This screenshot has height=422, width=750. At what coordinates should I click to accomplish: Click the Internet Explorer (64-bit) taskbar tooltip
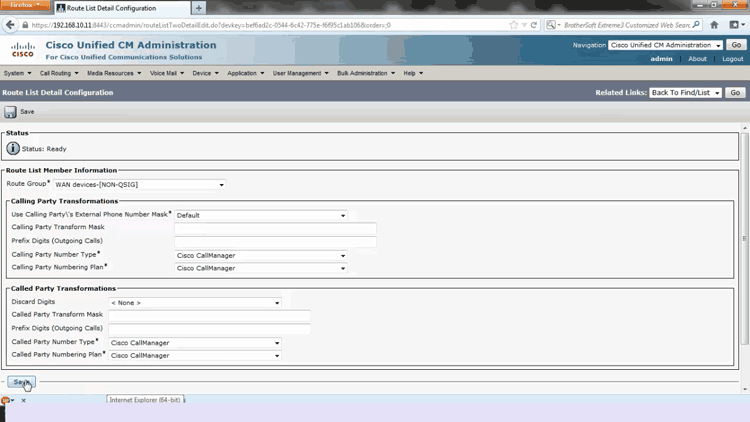point(145,400)
